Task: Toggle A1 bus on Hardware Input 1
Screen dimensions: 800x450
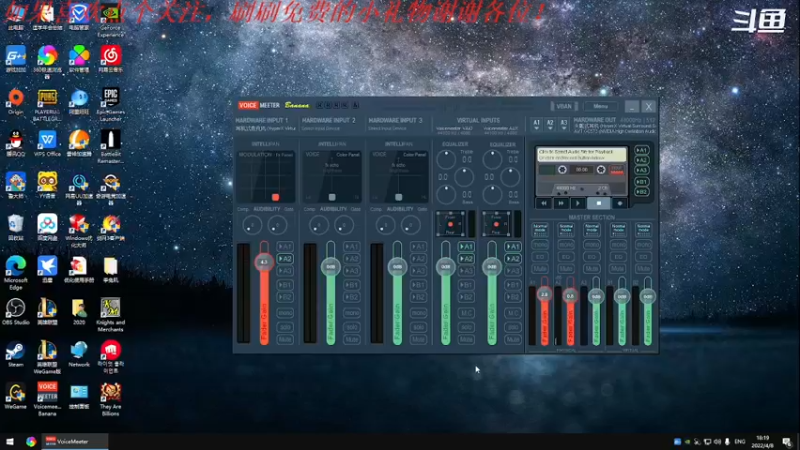Action: click(285, 246)
